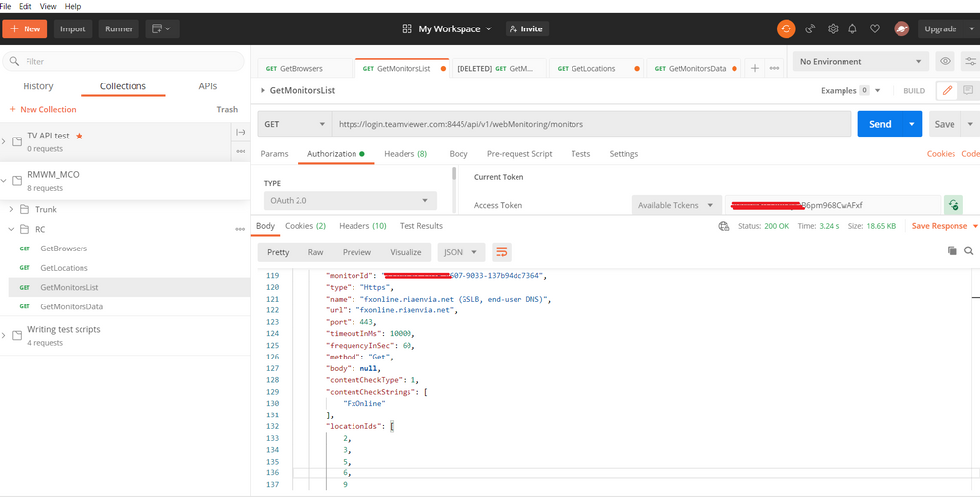The width and height of the screenshot is (980, 497).
Task: Click the orange New button
Action: point(25,28)
